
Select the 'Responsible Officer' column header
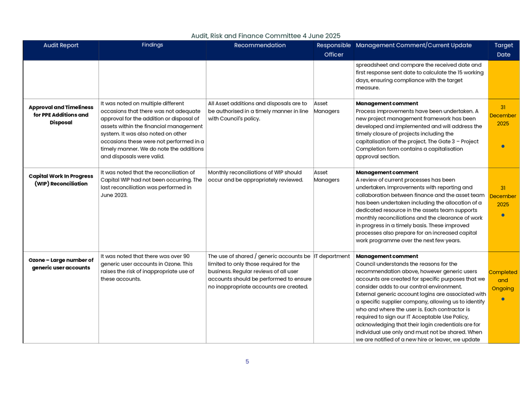point(334,50)
